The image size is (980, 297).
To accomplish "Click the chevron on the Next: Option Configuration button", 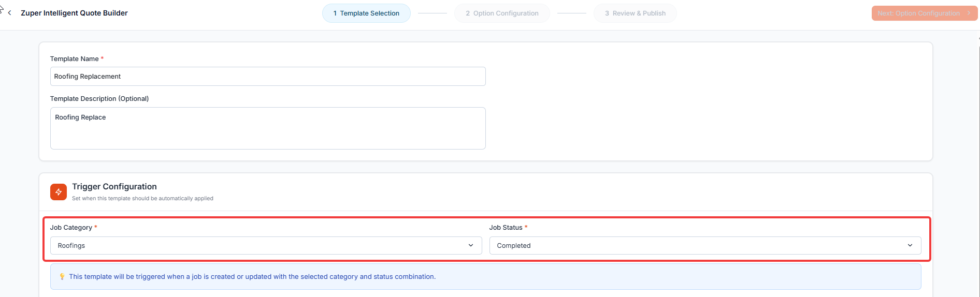I will [x=969, y=13].
